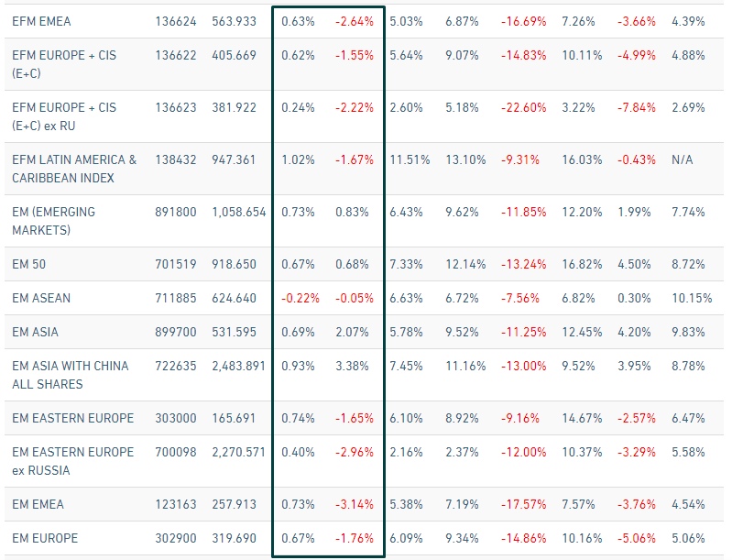Click index code 136624

(x=176, y=21)
